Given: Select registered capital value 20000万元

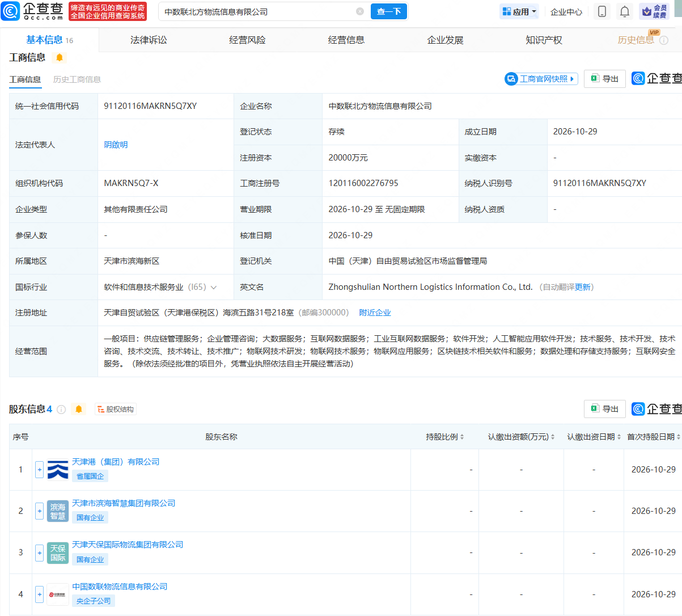Looking at the screenshot, I should 348,158.
